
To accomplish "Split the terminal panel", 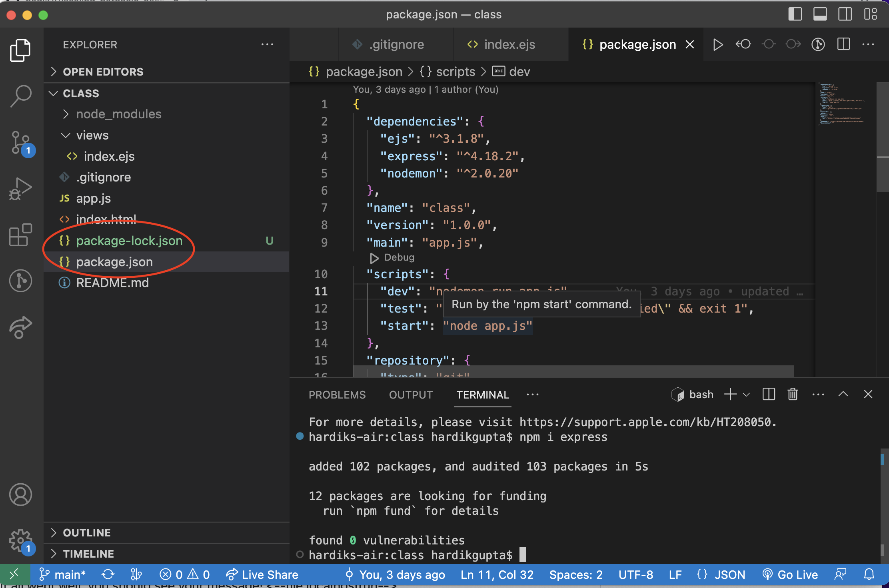I will [768, 395].
